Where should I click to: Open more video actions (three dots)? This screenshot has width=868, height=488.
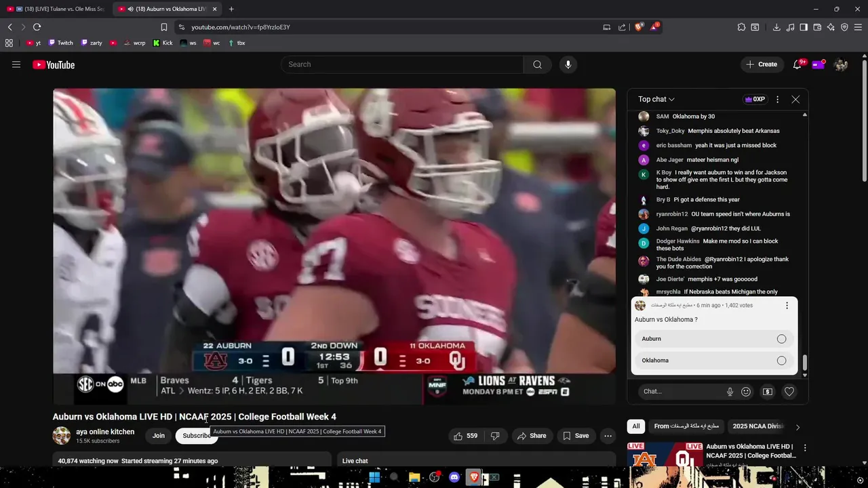[608, 436]
